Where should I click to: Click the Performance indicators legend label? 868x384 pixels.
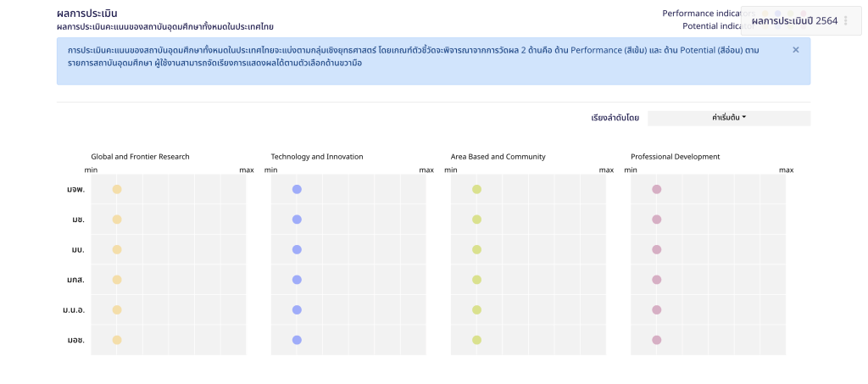tap(709, 14)
